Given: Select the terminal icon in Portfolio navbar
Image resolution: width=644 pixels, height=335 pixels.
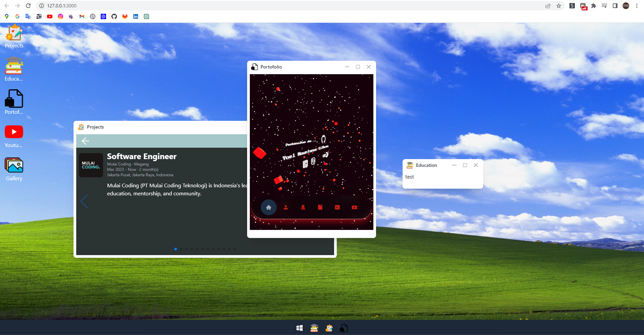Looking at the screenshot, I should 337,207.
